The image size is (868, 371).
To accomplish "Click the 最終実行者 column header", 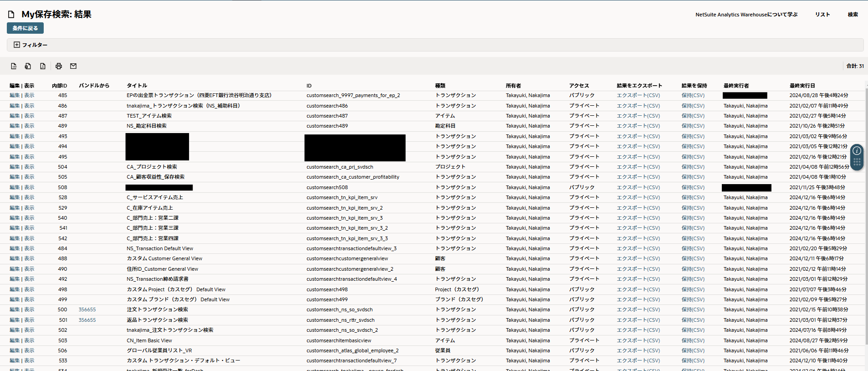I will point(736,86).
